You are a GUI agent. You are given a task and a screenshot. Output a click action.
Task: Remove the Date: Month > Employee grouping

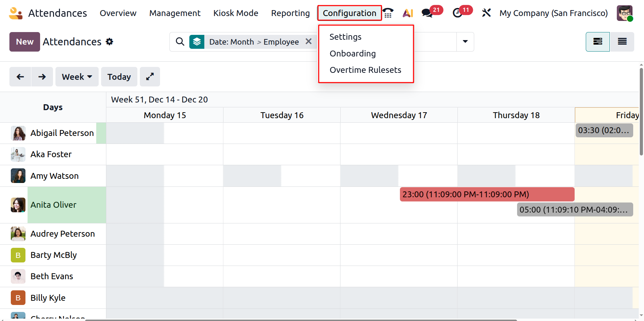[x=309, y=41]
